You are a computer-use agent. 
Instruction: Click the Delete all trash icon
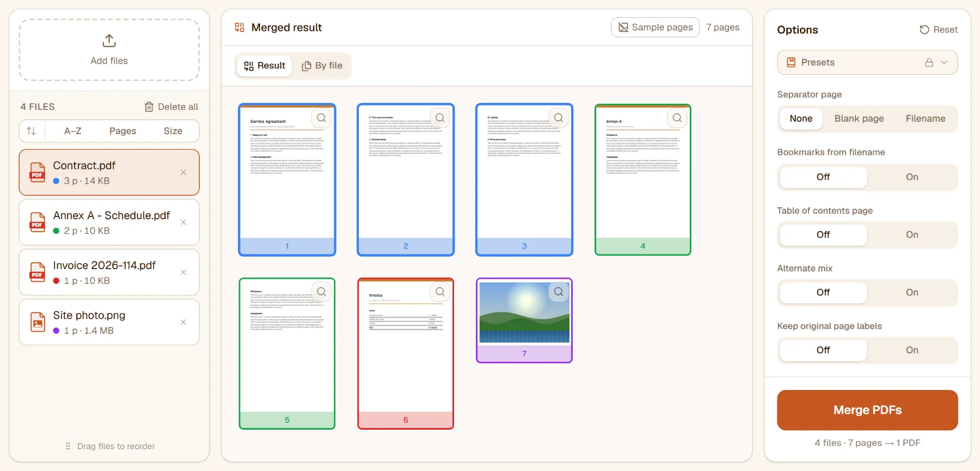pyautogui.click(x=149, y=107)
